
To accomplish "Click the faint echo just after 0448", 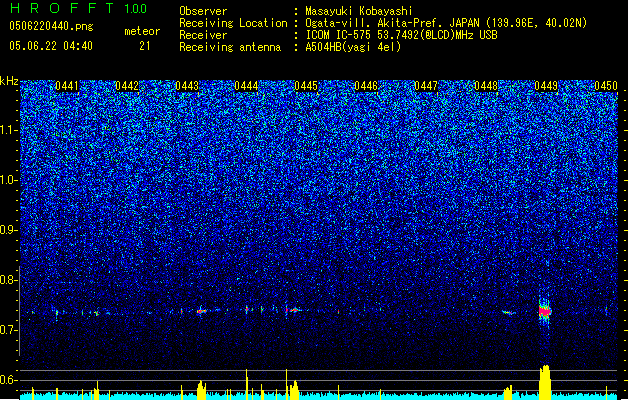I will pyautogui.click(x=508, y=312).
